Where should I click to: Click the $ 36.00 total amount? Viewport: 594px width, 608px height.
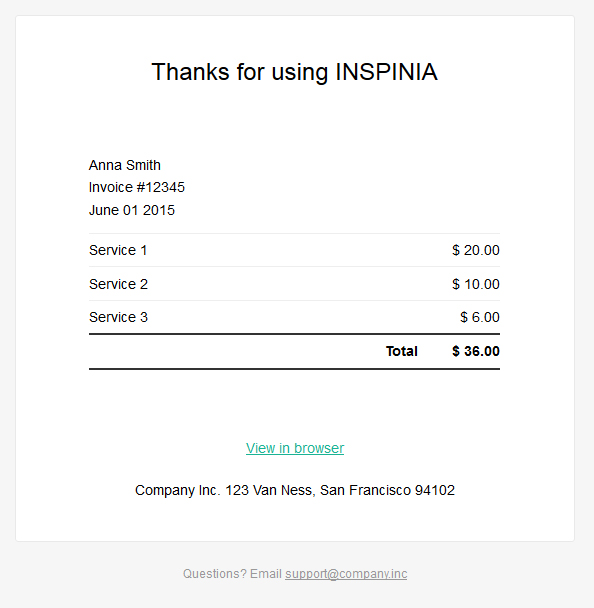476,351
